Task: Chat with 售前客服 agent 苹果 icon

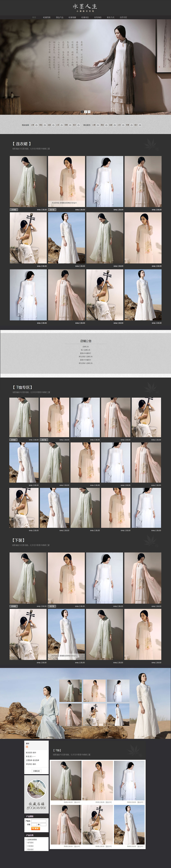Action: [70, 125]
